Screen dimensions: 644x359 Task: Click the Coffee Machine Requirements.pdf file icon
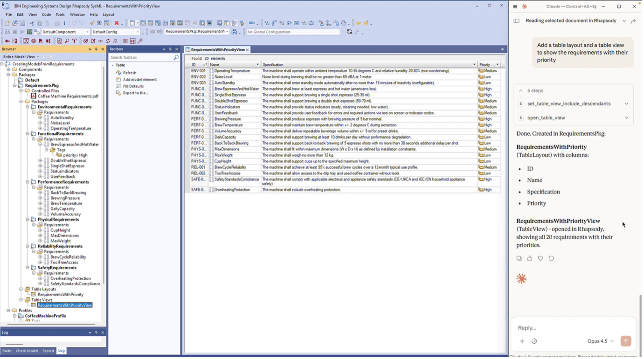pyautogui.click(x=34, y=96)
